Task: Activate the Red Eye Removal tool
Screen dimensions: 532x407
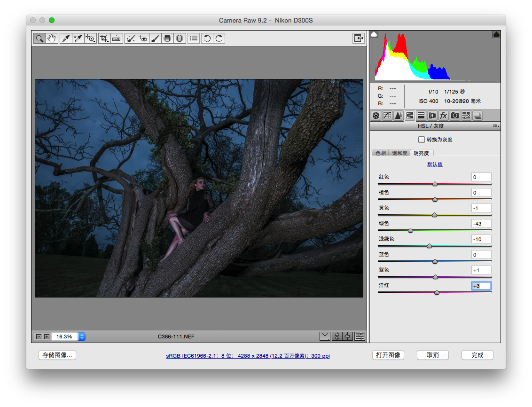Action: click(143, 39)
